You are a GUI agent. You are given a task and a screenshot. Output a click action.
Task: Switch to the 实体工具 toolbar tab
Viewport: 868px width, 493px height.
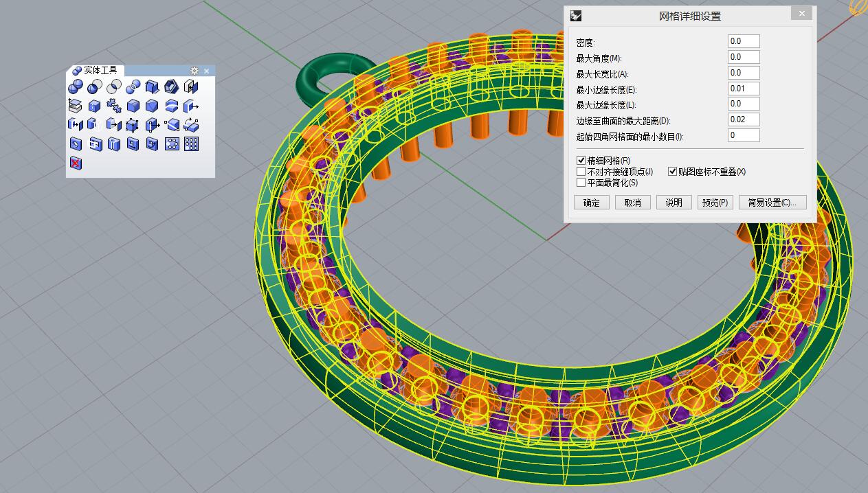(96, 71)
